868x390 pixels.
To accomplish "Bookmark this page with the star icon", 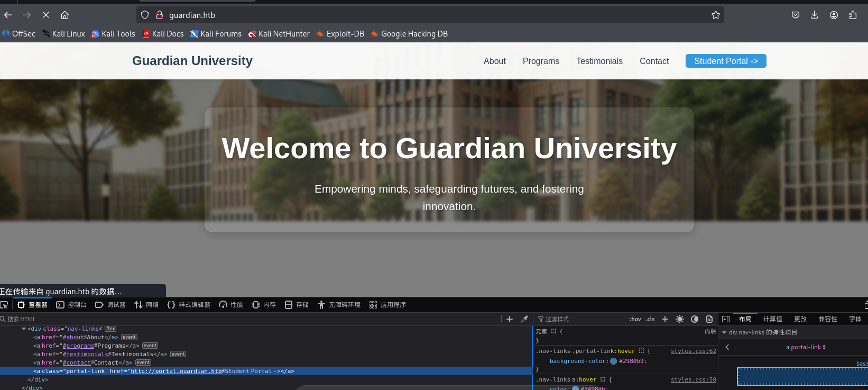I will 715,15.
